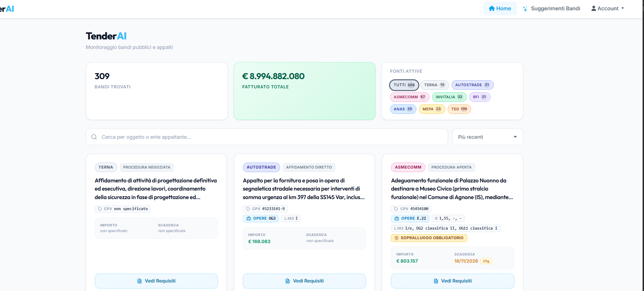Toggle the AUTOSTRADE 21 source filter
Viewport: 644px width, 291px height.
[473, 85]
